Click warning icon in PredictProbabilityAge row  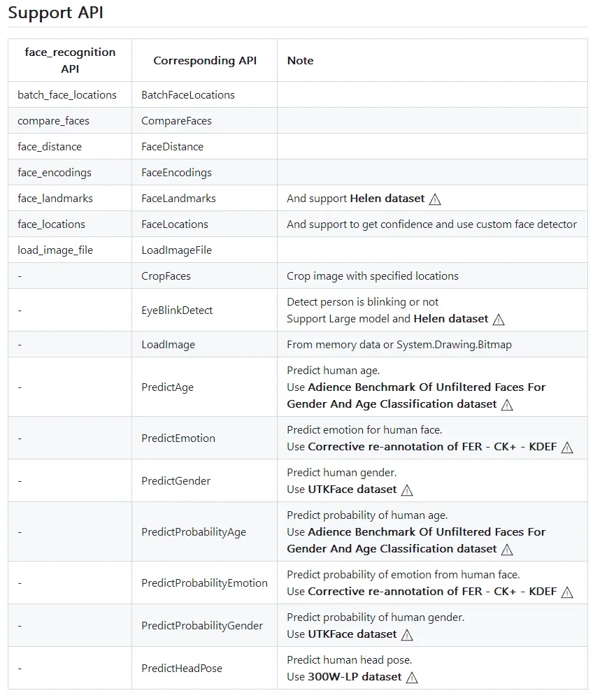point(507,550)
